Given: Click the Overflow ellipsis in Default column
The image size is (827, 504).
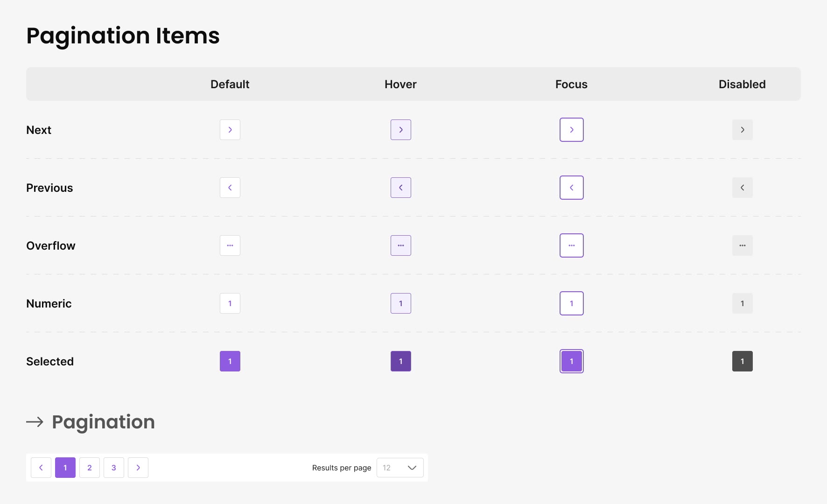Looking at the screenshot, I should [230, 245].
